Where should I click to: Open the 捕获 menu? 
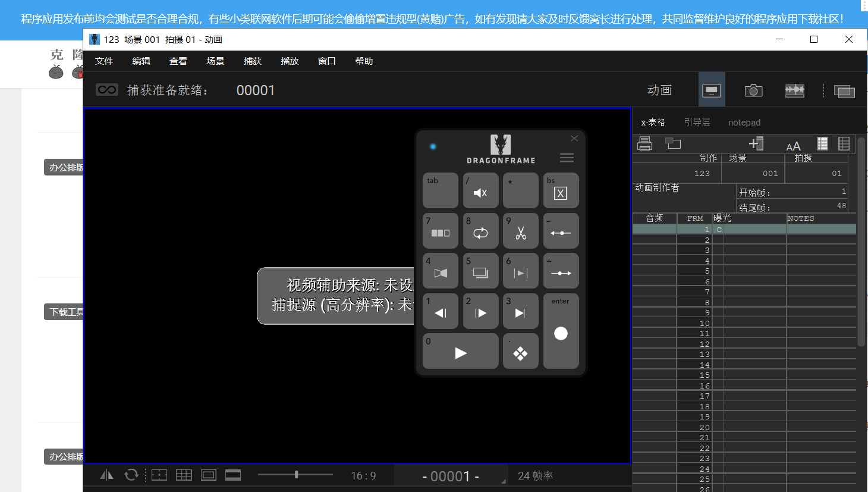pyautogui.click(x=253, y=61)
